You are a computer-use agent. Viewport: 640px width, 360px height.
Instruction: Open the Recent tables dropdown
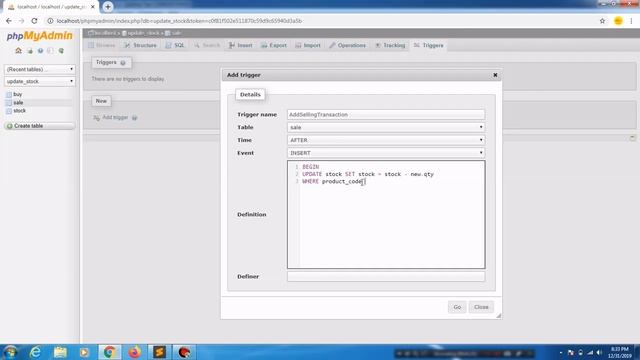tap(40, 69)
